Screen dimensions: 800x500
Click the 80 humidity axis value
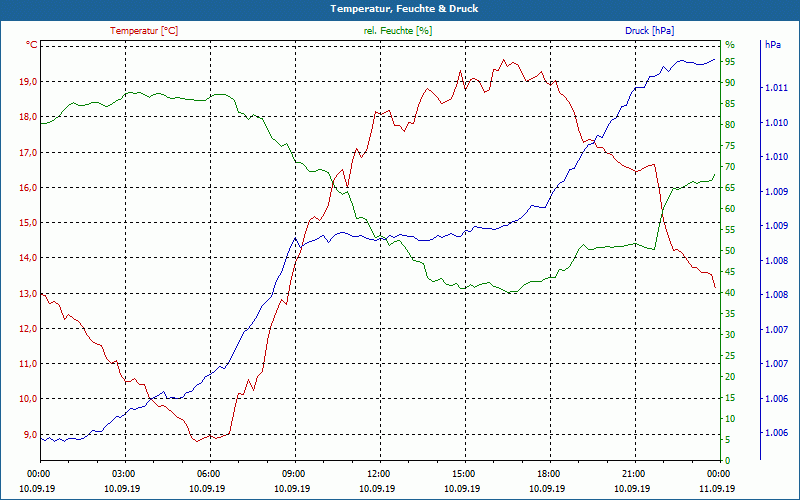pyautogui.click(x=730, y=124)
